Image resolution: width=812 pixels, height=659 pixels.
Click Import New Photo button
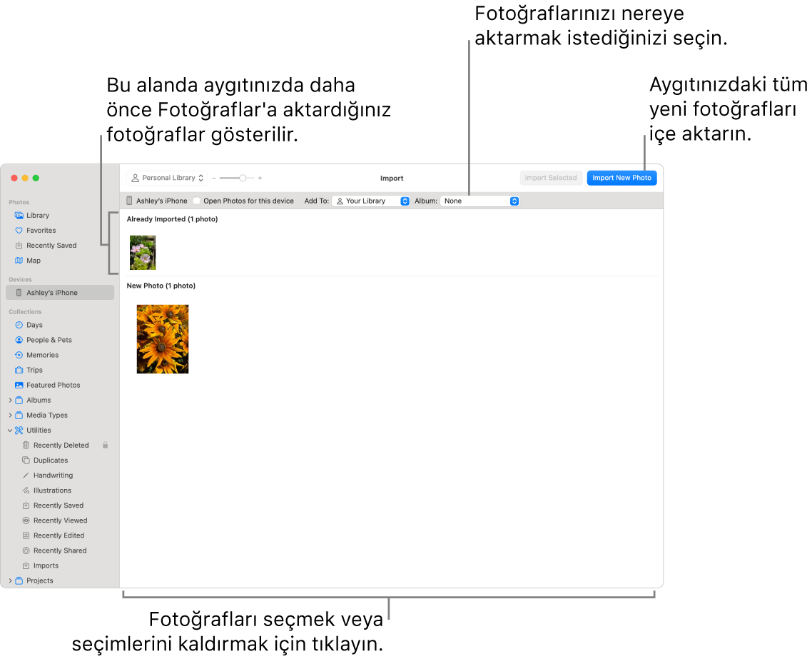pyautogui.click(x=622, y=178)
